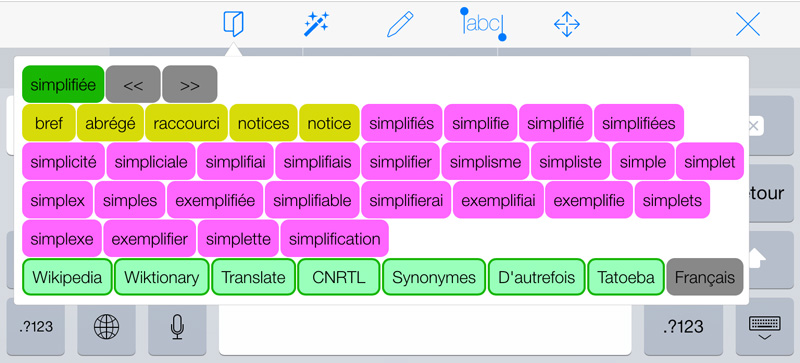The image size is (800, 363).
Task: Select the word 'simple'
Action: (643, 161)
